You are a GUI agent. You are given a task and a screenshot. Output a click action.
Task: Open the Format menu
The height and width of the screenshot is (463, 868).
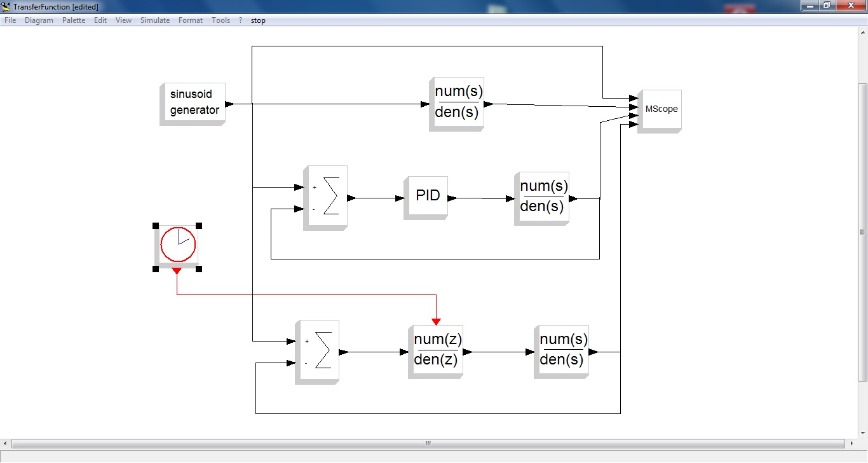[191, 20]
